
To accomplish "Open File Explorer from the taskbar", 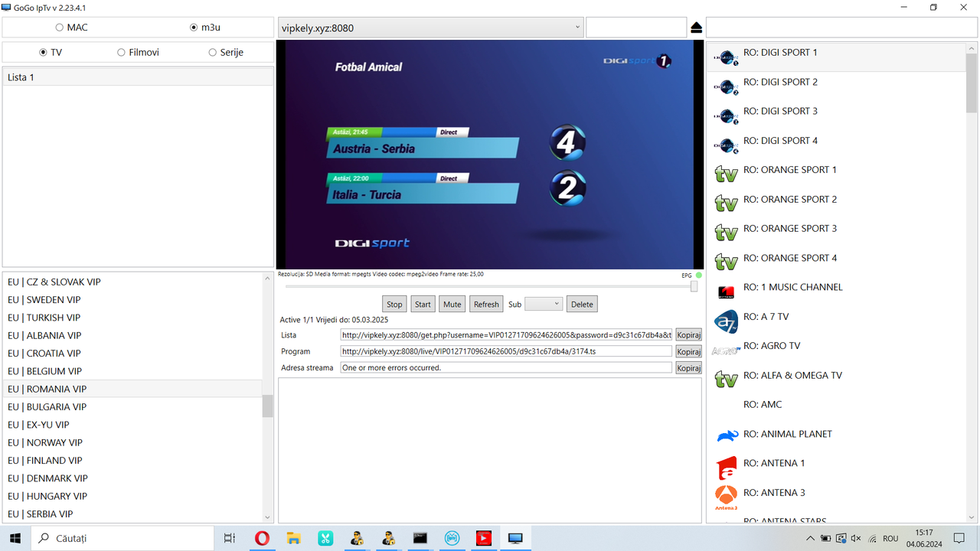I will [x=293, y=538].
